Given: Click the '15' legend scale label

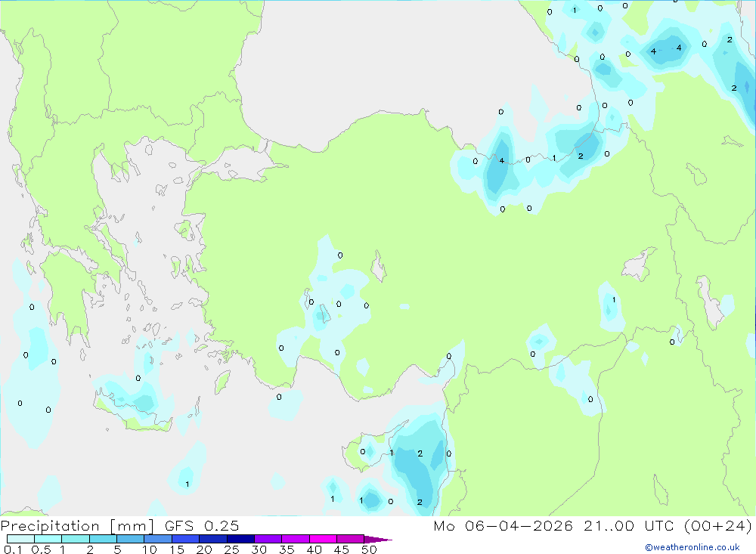Looking at the screenshot, I should coord(177,549).
